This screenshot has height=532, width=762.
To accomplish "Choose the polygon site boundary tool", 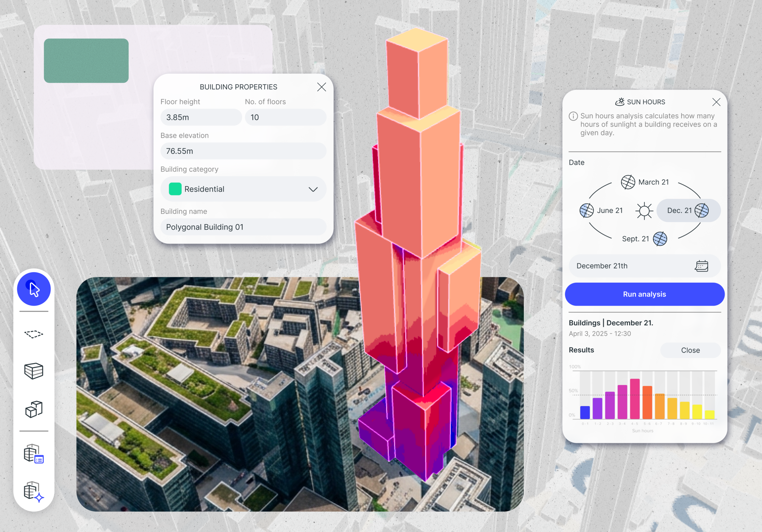I will [x=34, y=334].
